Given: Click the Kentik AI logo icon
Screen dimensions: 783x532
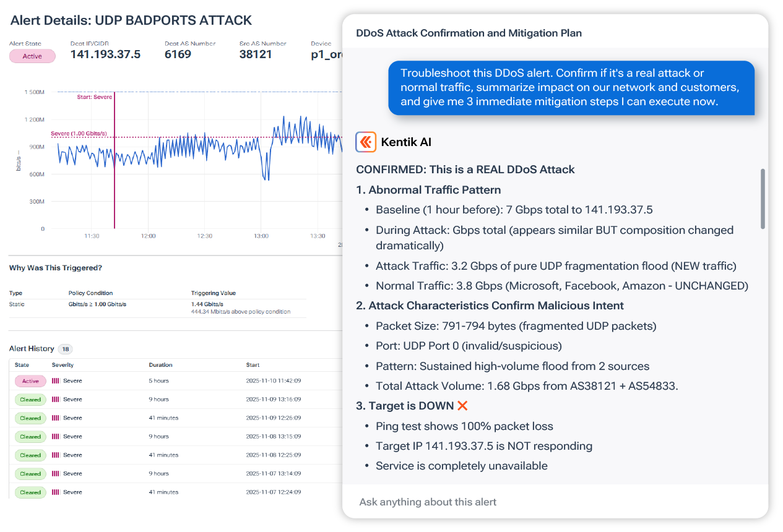Looking at the screenshot, I should tap(365, 142).
